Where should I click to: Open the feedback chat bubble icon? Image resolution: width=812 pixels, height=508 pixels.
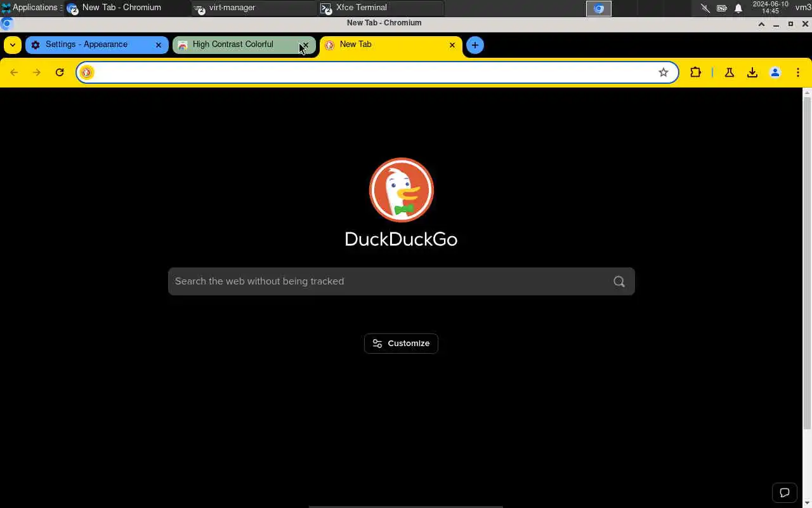(x=784, y=493)
